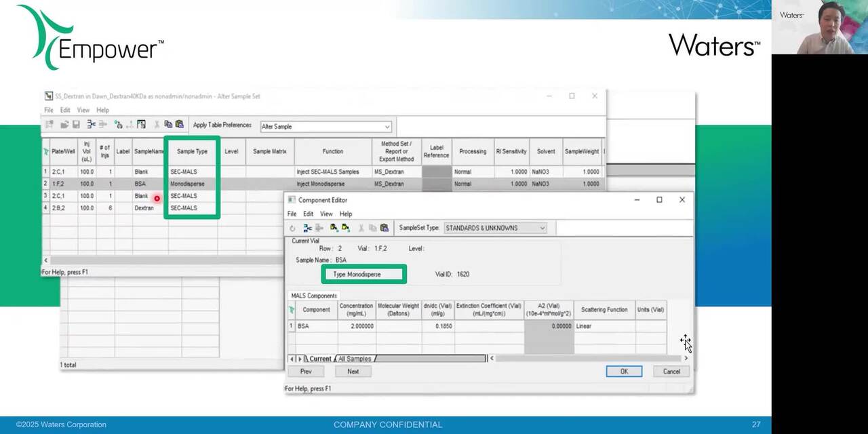Viewport: 868px width, 434px height.
Task: Click the green corner icon of the sample set grid
Action: click(45, 151)
